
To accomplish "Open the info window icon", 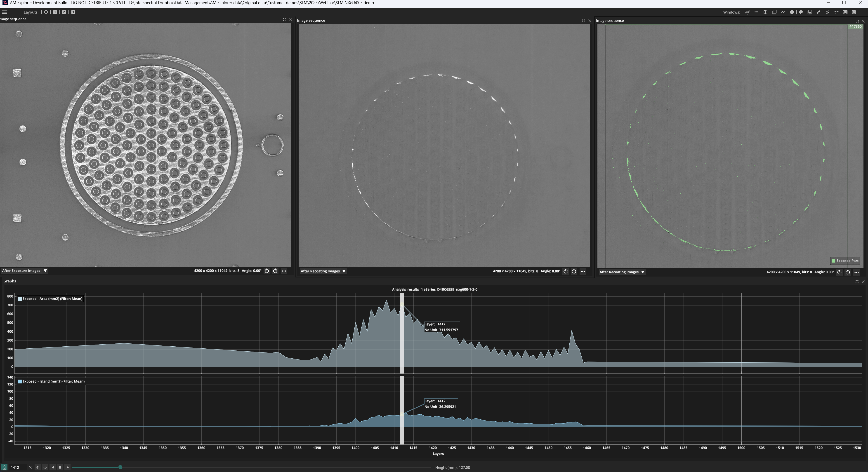I will [792, 12].
